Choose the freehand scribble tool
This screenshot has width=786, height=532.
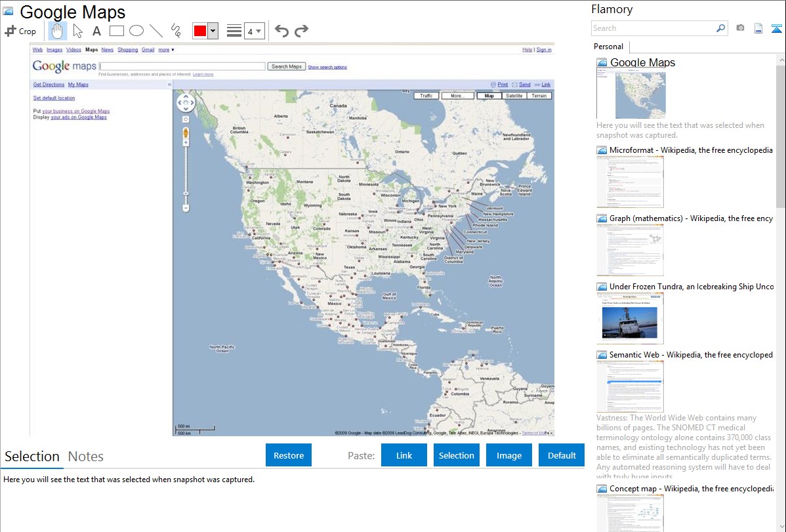point(176,31)
